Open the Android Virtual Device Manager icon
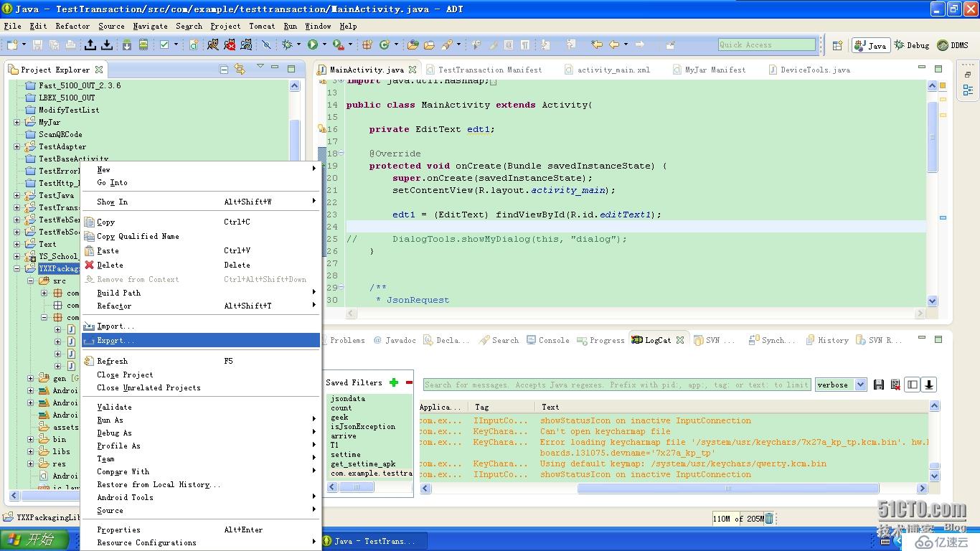The image size is (980, 551). (143, 44)
